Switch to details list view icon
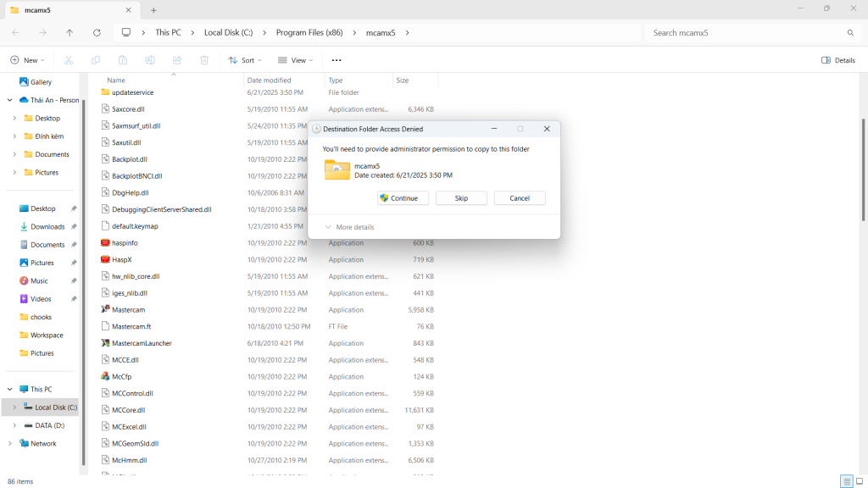The width and height of the screenshot is (868, 488). (x=847, y=481)
